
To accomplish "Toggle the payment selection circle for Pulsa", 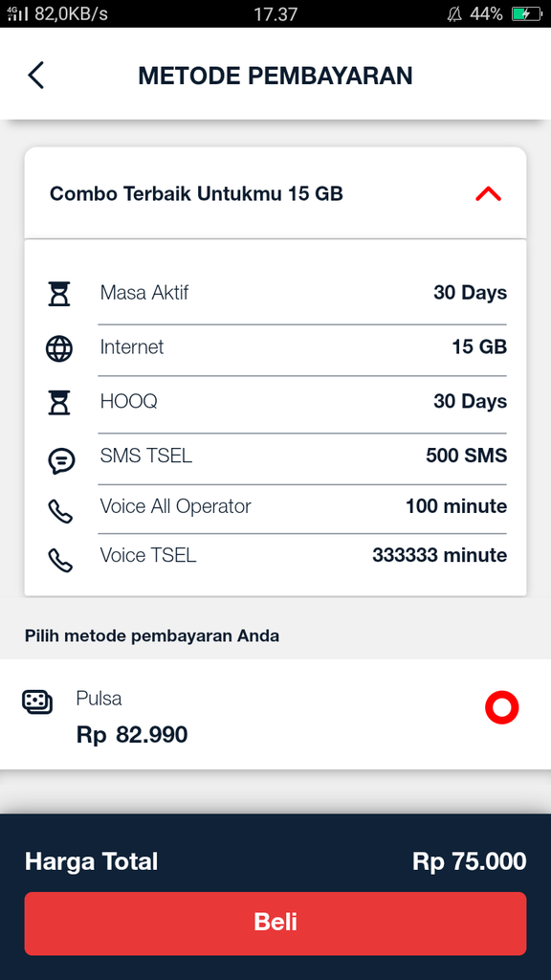I will pos(501,707).
